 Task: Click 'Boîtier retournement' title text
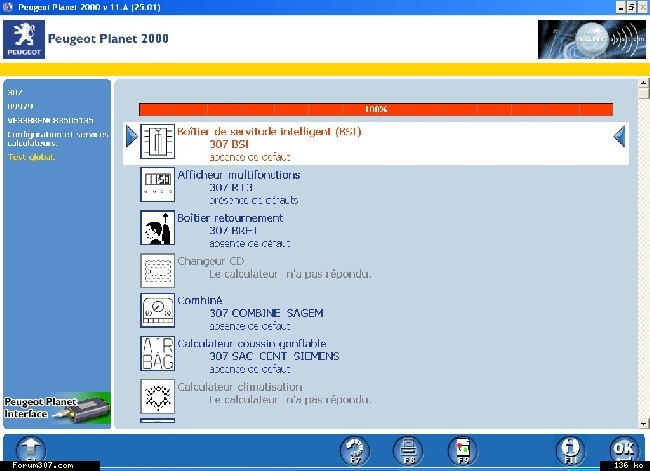[230, 218]
